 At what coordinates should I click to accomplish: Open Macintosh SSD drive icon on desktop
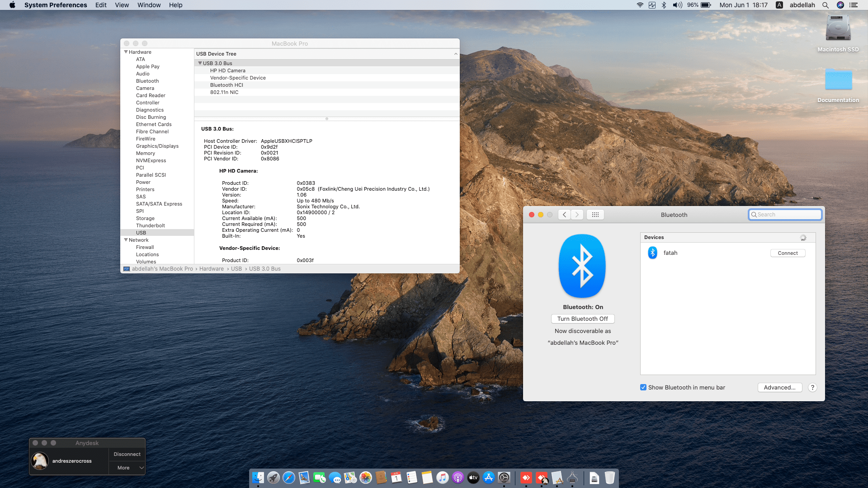click(x=838, y=29)
